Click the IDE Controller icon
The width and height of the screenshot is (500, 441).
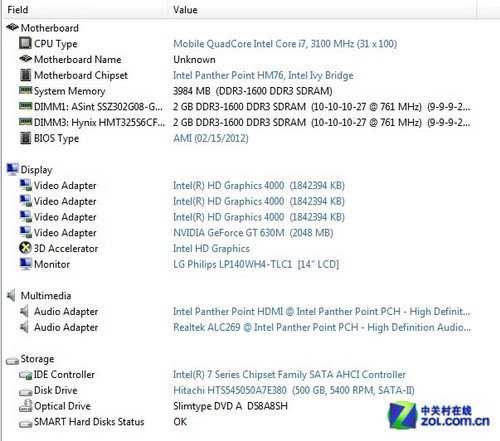pos(25,375)
